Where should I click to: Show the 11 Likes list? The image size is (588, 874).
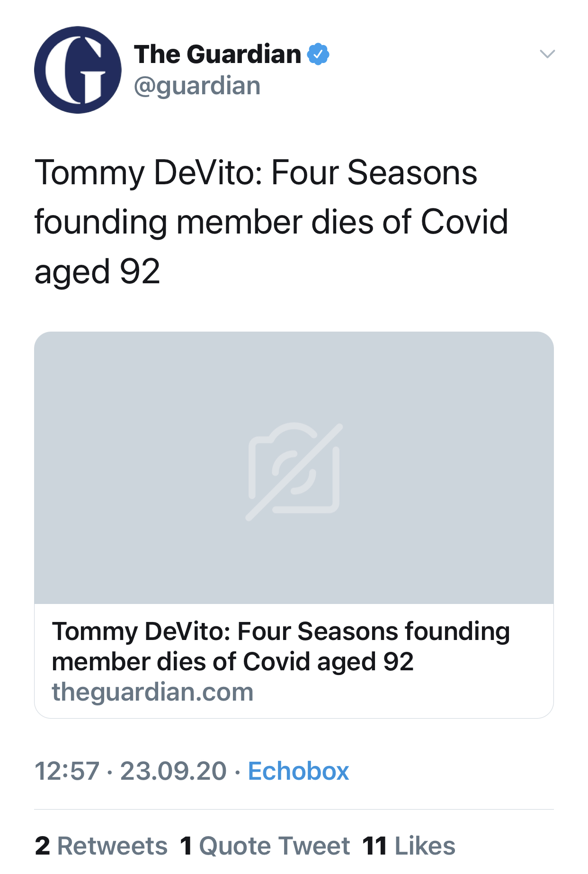(409, 846)
